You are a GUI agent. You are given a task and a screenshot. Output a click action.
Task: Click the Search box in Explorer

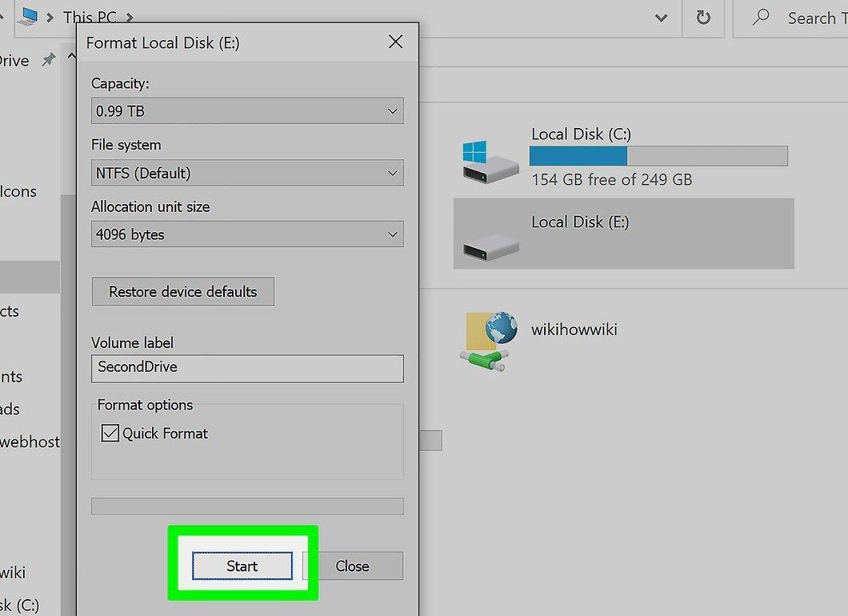coord(790,18)
